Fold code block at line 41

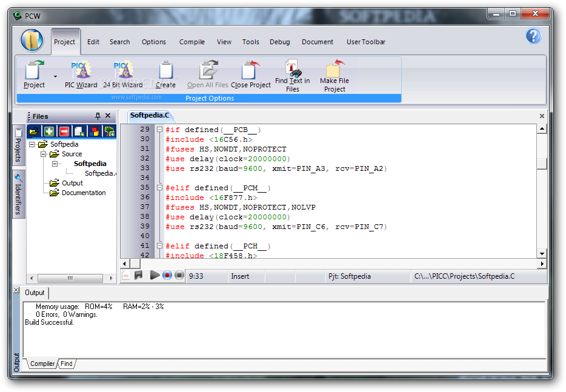pyautogui.click(x=159, y=245)
